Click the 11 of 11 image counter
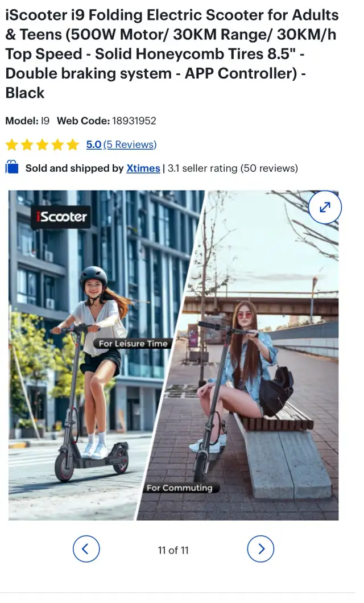Viewport: 364px width, 603px height. (173, 550)
